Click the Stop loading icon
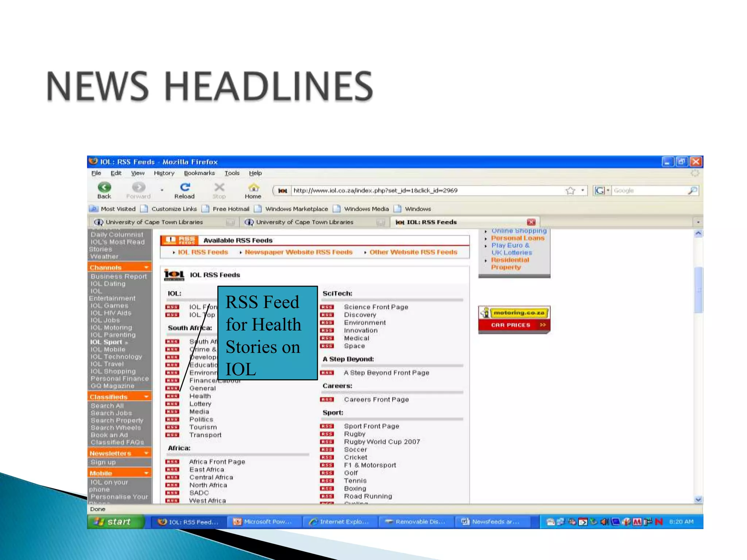 coord(219,187)
